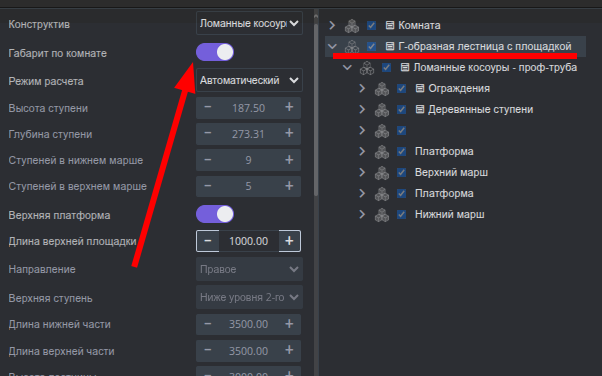This screenshot has width=602, height=376.
Task: Click the cubes icon beside Деревянные ступени
Action: (382, 110)
